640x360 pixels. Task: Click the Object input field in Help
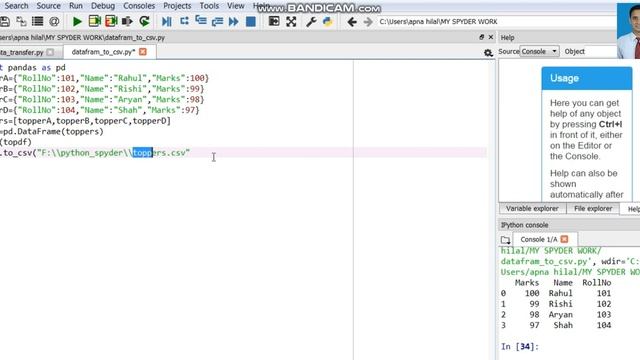(602, 51)
